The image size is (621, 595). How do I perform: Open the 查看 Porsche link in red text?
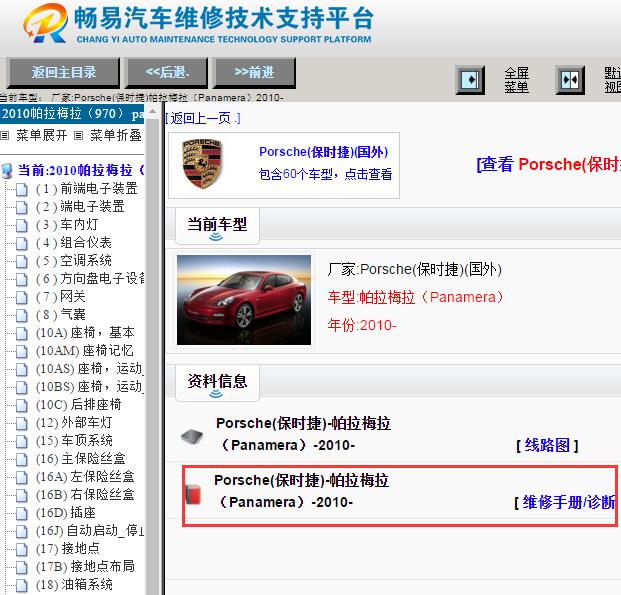pyautogui.click(x=549, y=164)
